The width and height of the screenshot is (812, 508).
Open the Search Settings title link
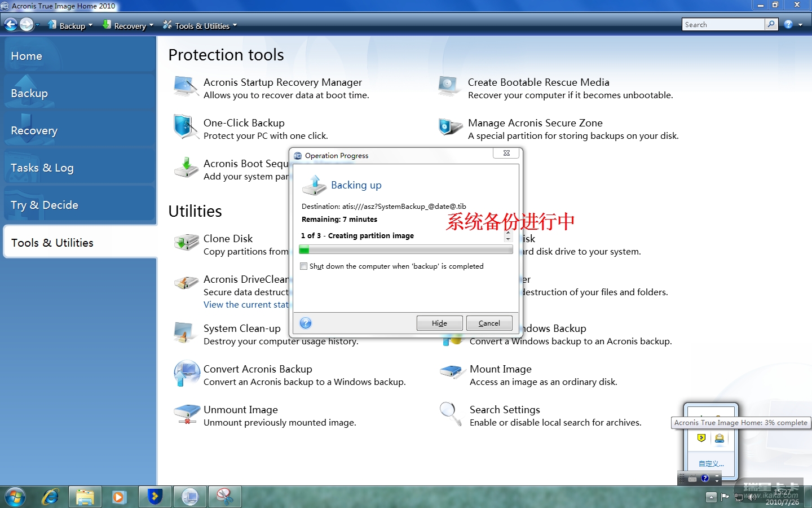click(x=505, y=410)
